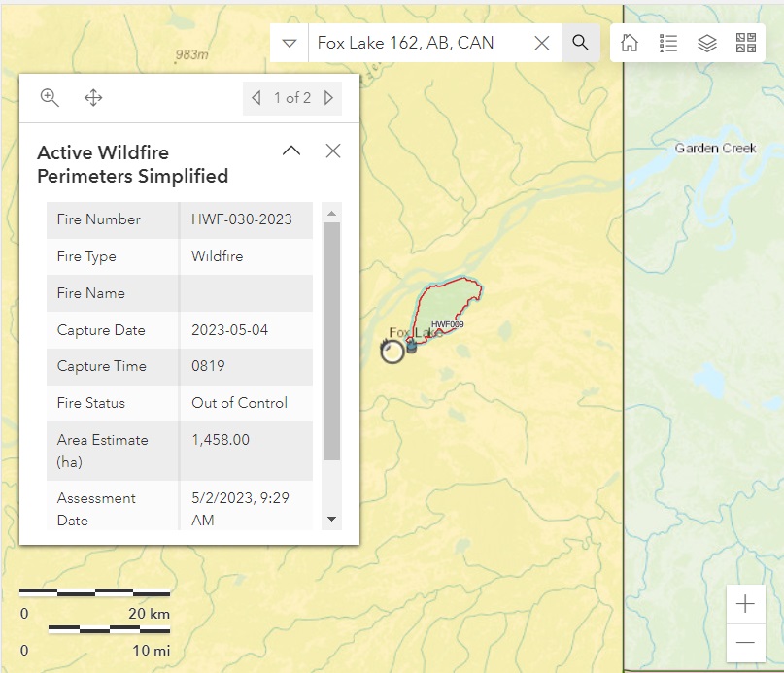Click the Home default extent icon
This screenshot has width=784, height=673.
[x=630, y=43]
